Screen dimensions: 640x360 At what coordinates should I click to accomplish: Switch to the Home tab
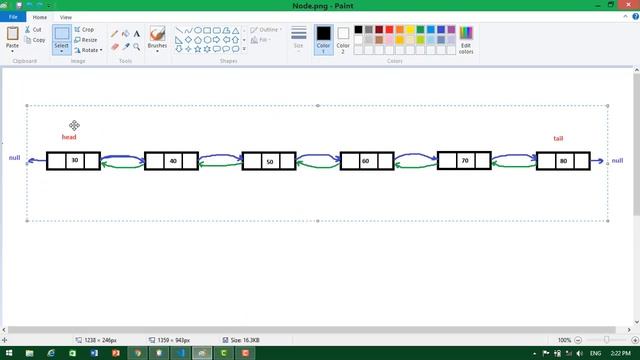point(40,17)
